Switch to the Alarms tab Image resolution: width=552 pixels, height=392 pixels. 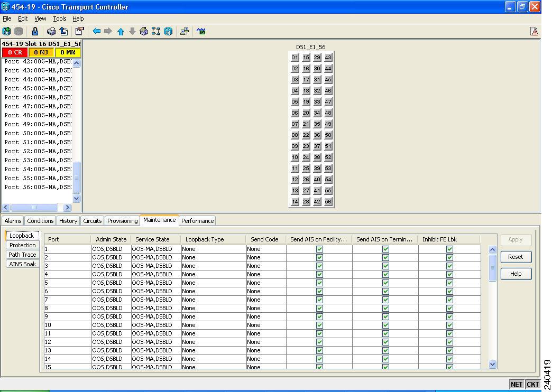point(13,221)
